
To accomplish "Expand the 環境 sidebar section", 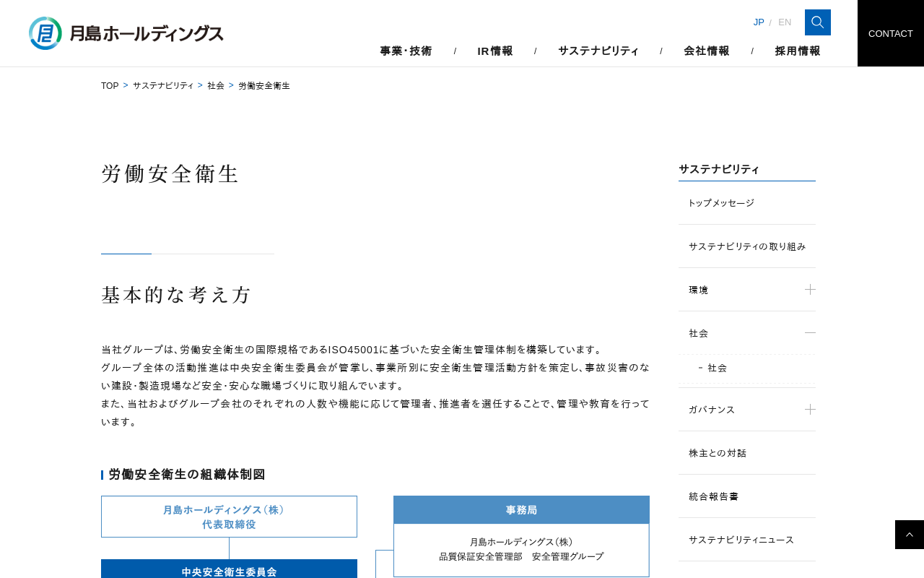I will coord(810,290).
